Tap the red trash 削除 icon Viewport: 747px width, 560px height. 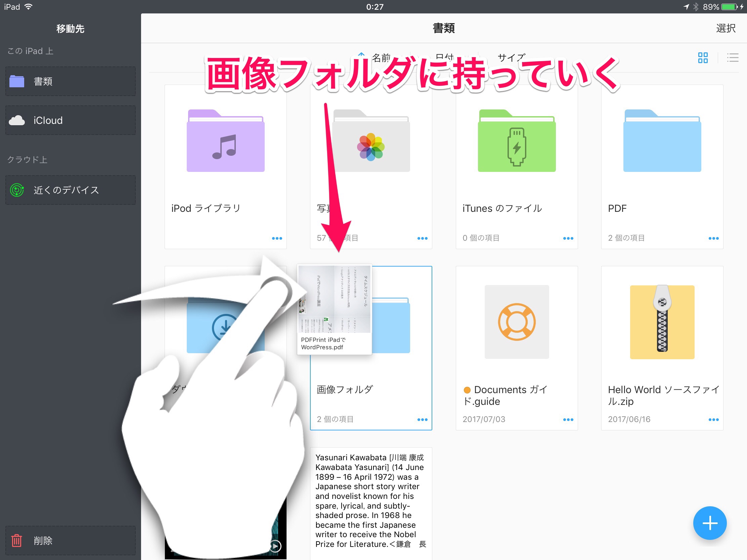[x=16, y=541]
